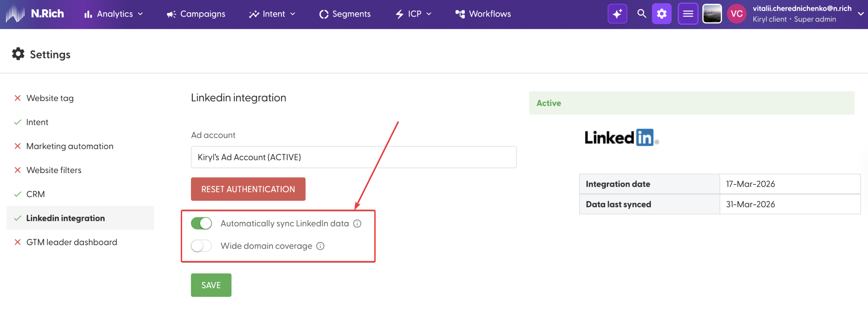Click the green SAVE button
Image resolution: width=868 pixels, height=312 pixels.
[211, 285]
